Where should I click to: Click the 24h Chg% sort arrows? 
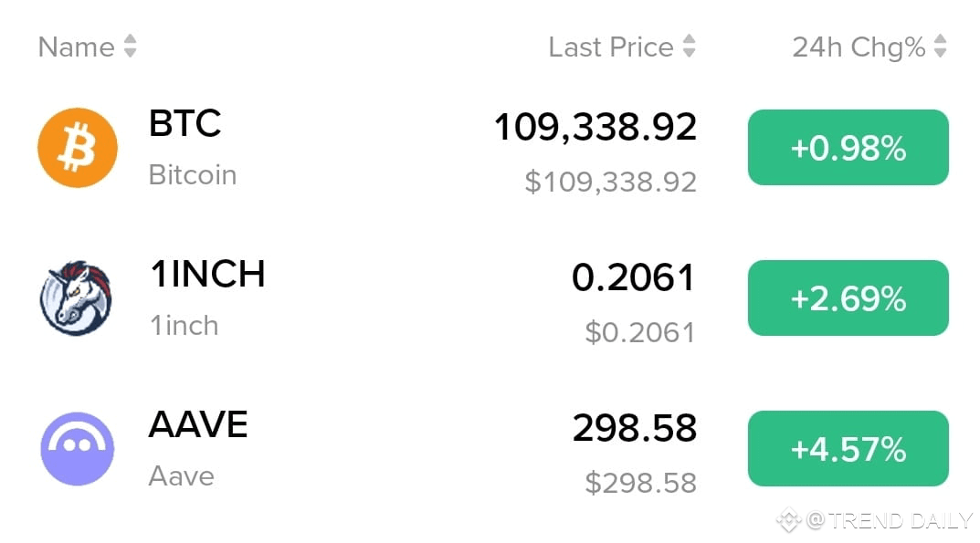940,47
